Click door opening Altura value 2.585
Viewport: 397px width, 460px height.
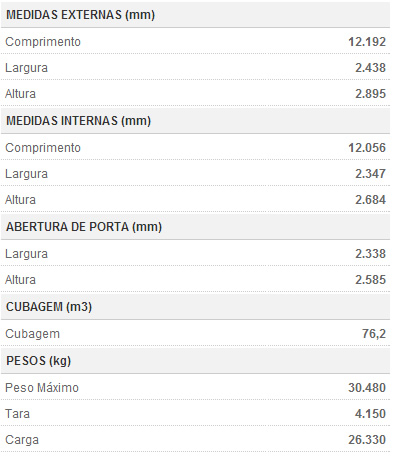tap(370, 280)
